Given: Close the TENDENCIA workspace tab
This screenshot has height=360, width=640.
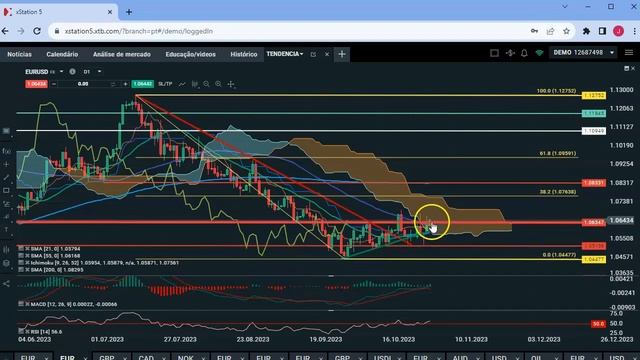Looking at the screenshot, I should point(327,54).
